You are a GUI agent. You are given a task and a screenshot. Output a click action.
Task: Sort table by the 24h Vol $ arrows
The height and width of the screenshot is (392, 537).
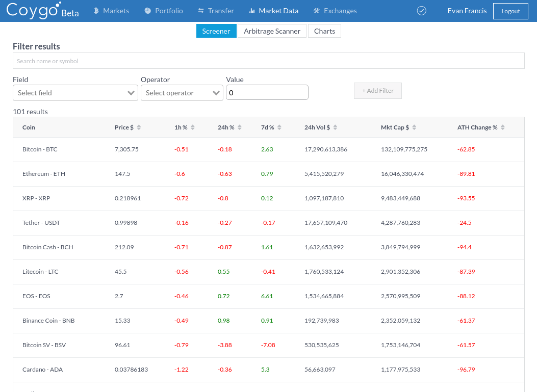pos(335,127)
